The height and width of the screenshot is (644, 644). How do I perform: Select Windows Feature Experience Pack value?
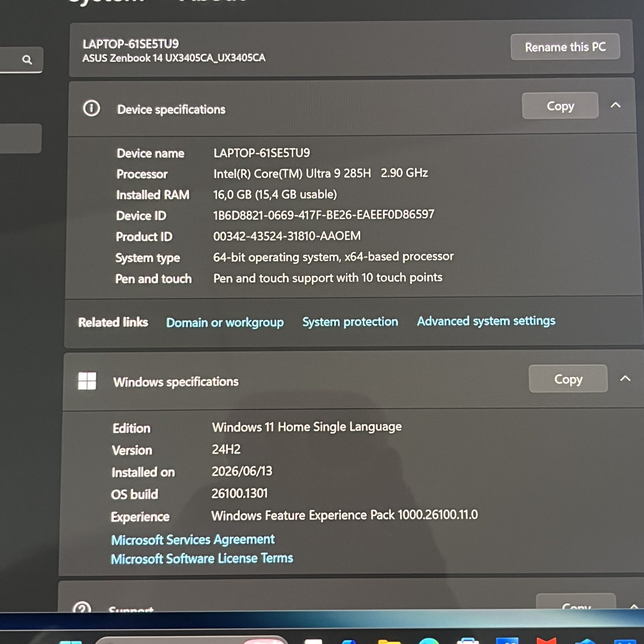[344, 515]
